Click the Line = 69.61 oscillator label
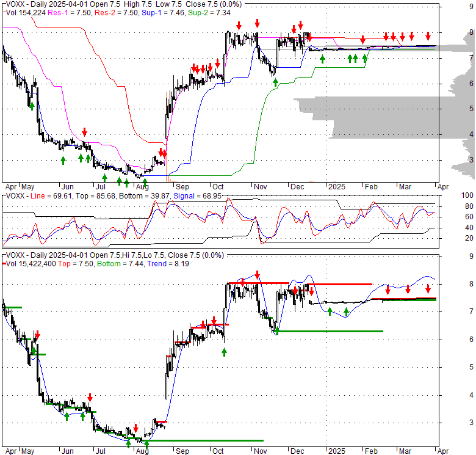 pyautogui.click(x=51, y=196)
